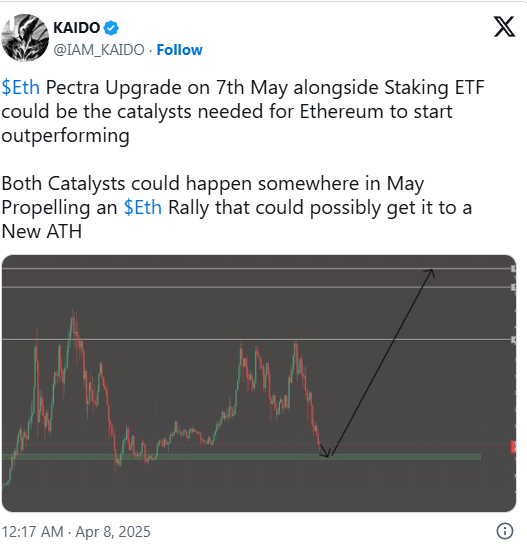
Task: Click the red price label on chart's right edge
Action: pyautogui.click(x=513, y=447)
